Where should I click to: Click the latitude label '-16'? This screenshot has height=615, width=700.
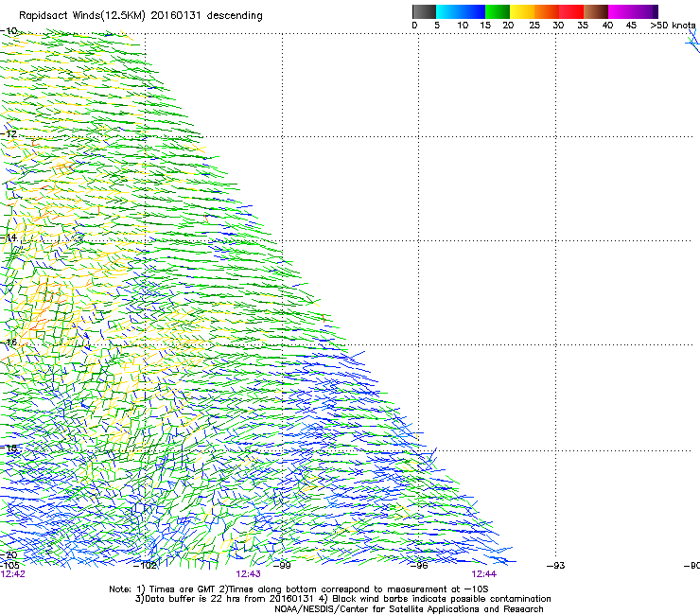tap(9, 343)
